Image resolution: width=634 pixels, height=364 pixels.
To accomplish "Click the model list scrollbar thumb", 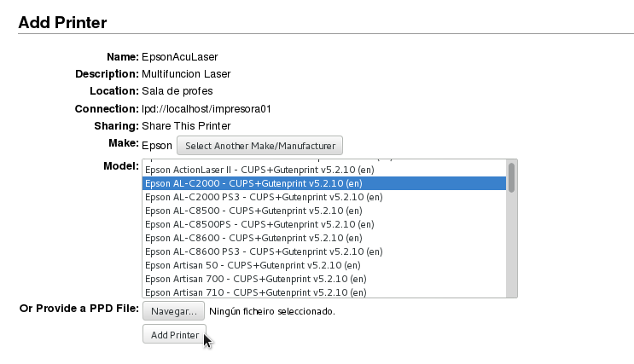I will [x=511, y=178].
